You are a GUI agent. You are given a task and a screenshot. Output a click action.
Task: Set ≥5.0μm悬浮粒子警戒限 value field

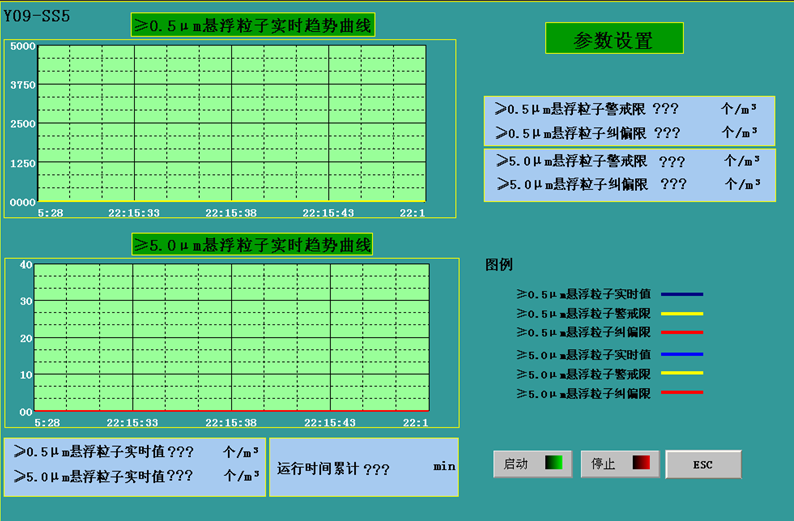tap(672, 162)
